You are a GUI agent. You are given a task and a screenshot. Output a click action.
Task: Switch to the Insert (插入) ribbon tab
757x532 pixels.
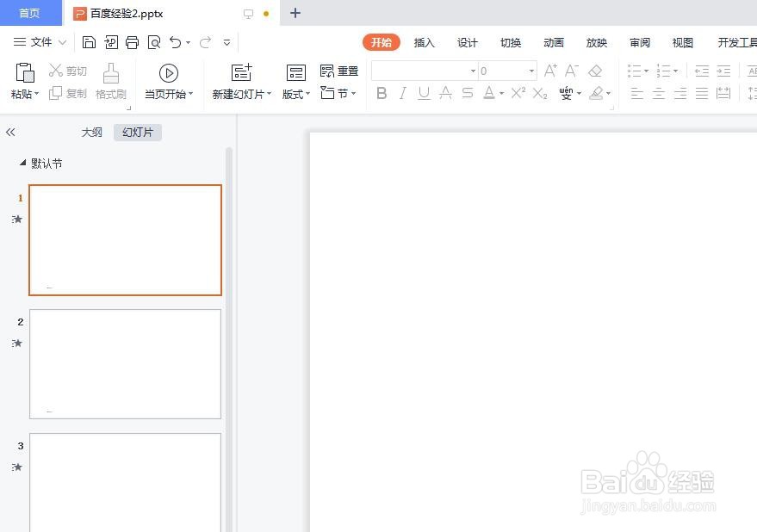click(425, 43)
